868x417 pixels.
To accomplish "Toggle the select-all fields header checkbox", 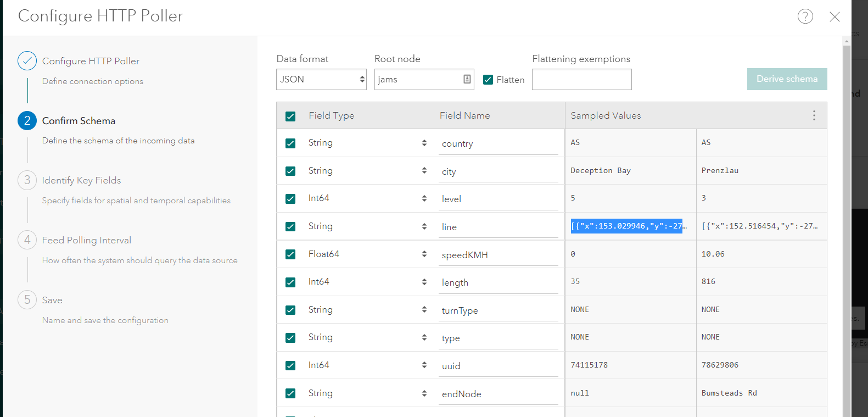I will click(290, 116).
